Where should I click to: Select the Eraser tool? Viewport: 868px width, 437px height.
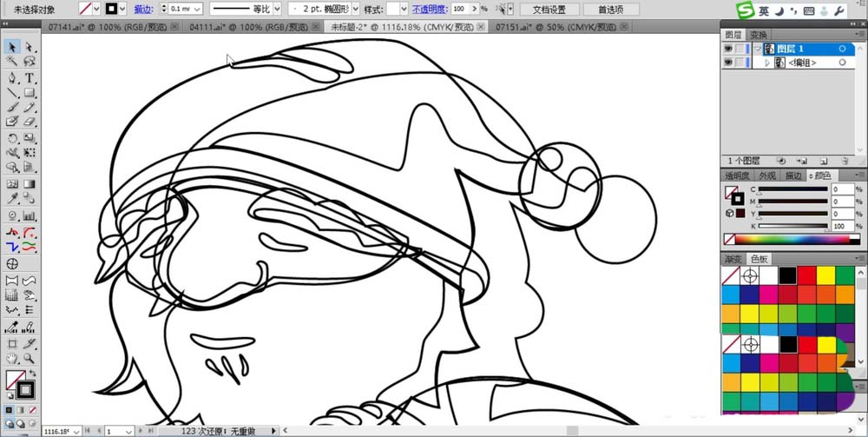(30, 122)
